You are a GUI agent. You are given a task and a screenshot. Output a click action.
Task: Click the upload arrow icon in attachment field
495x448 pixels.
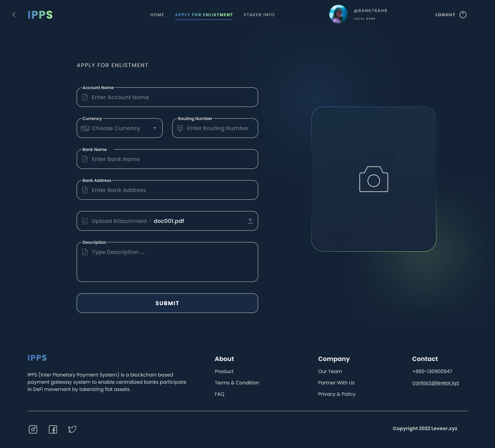tap(250, 221)
